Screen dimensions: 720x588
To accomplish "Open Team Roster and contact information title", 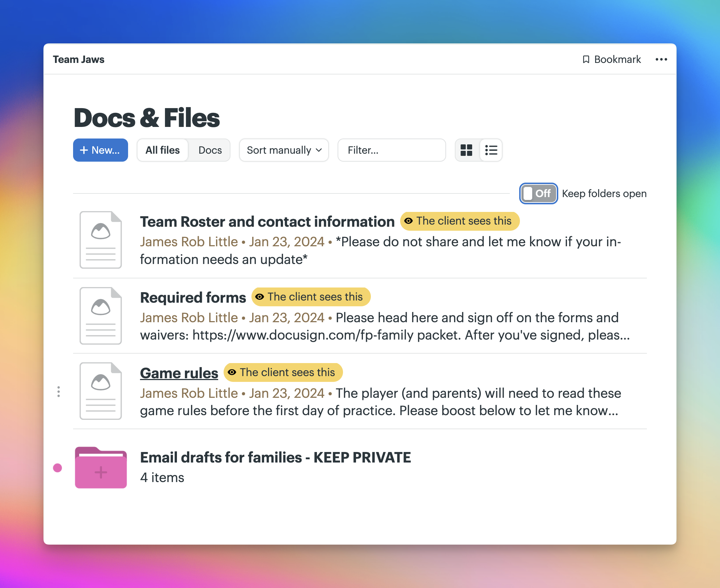I will tap(267, 222).
